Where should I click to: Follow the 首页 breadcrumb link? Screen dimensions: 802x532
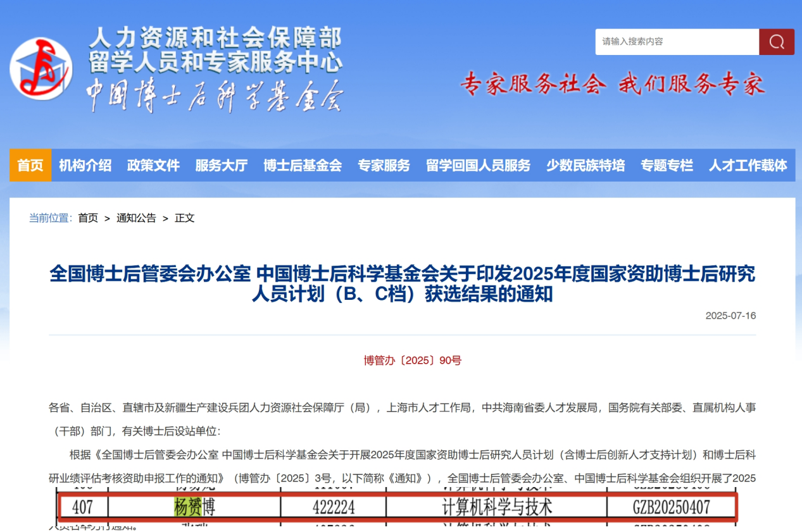88,218
